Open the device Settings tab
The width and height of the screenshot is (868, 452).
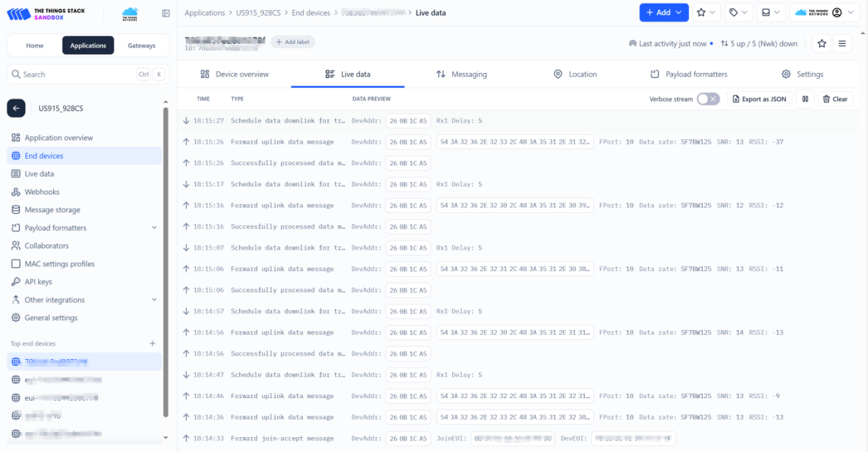coord(802,74)
